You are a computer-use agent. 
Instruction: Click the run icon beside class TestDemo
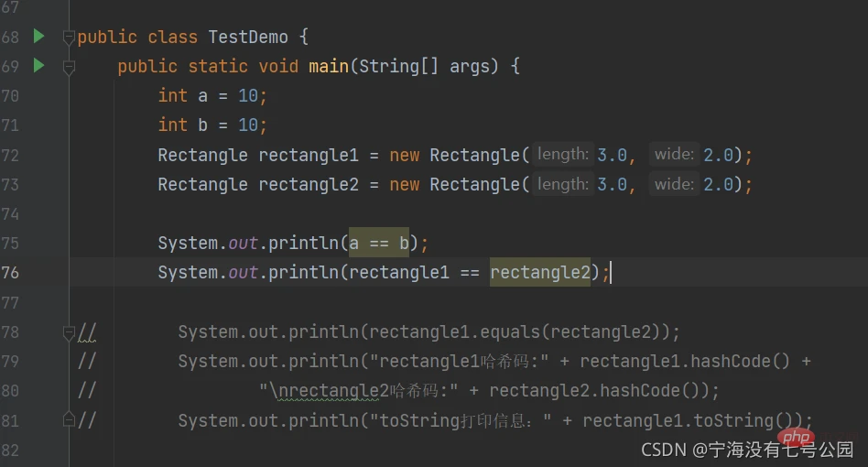point(38,37)
